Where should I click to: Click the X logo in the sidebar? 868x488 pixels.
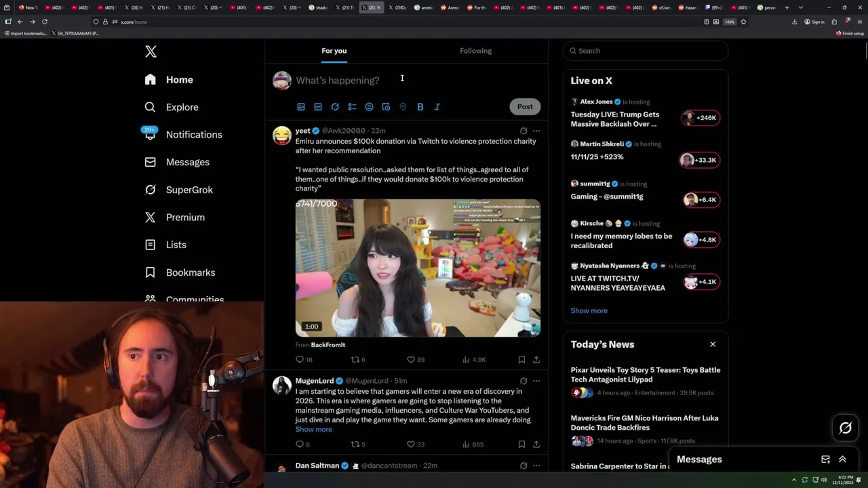pos(151,52)
